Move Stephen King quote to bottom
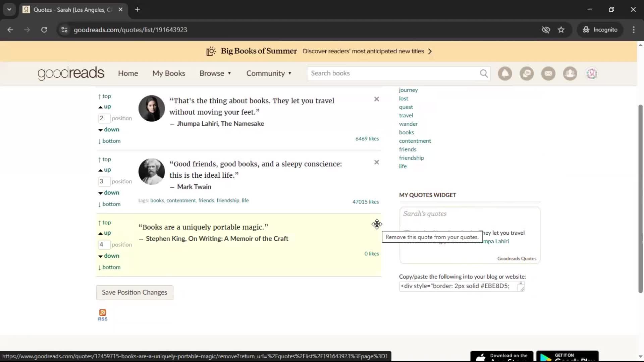Screen dimensions: 644x362 coord(109,267)
